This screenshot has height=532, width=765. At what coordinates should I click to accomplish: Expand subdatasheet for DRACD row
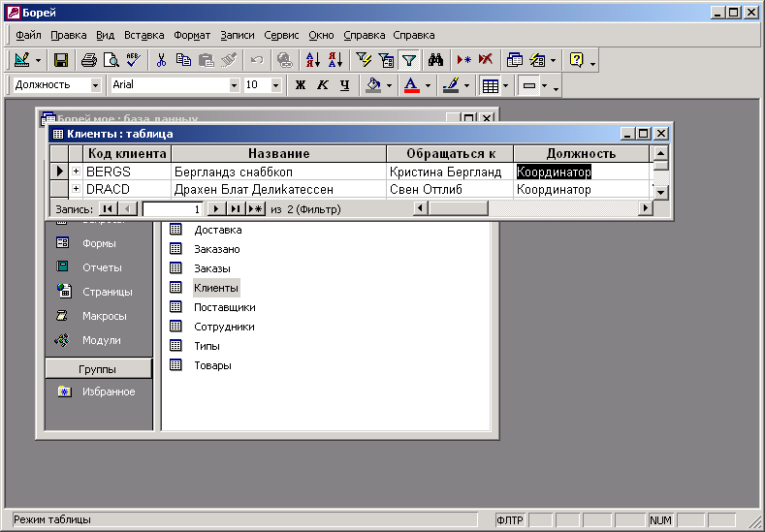point(76,189)
